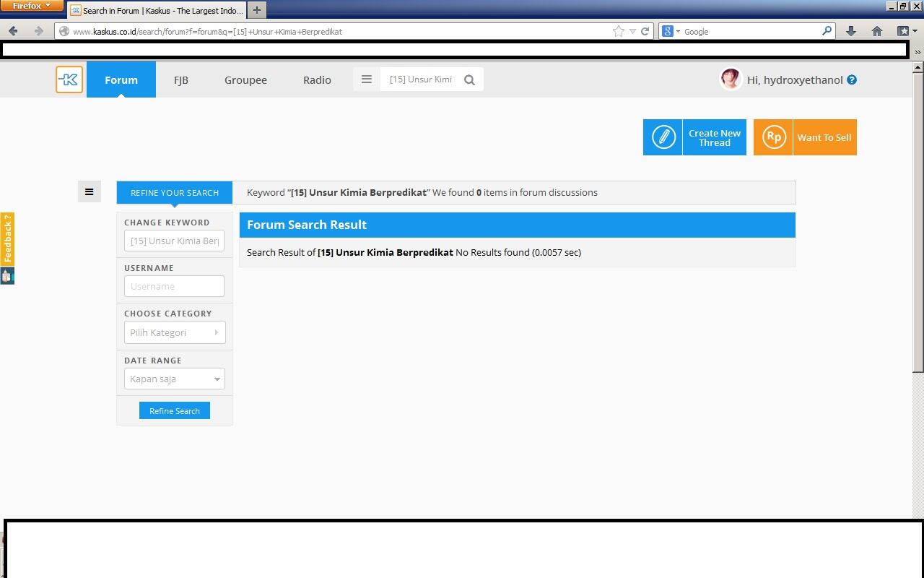
Task: Click the hydroxyethanol avatar picture
Action: coord(731,79)
